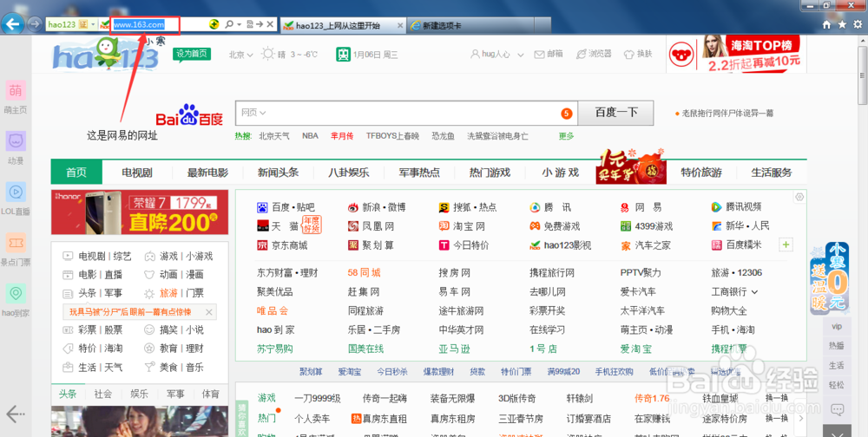
Task: Click the green 360 shield icon in address bar
Action: tap(214, 24)
